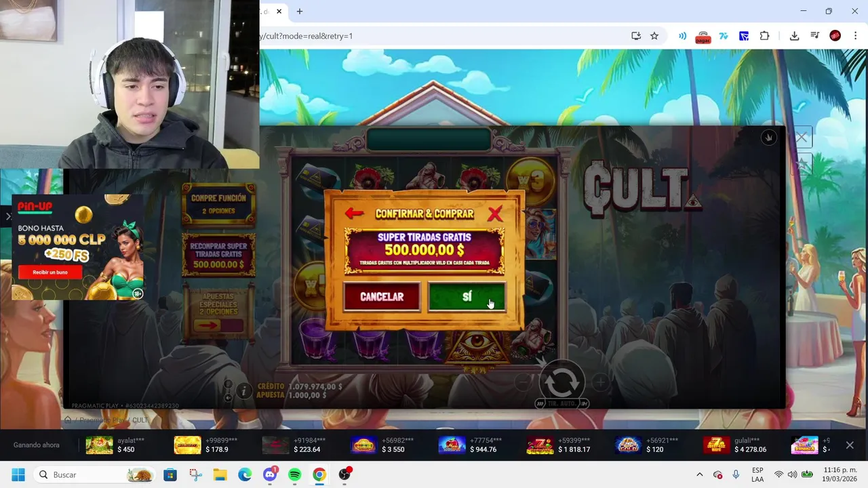Open ayalat*** $ 450 winner game thumbnail
Viewport: 868px width, 488px height.
99,445
